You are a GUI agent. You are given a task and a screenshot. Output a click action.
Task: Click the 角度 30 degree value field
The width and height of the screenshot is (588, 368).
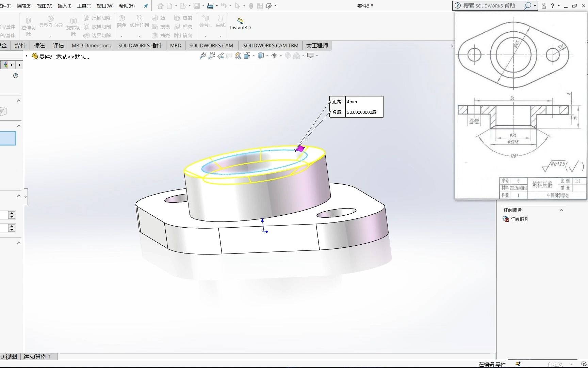coord(364,112)
